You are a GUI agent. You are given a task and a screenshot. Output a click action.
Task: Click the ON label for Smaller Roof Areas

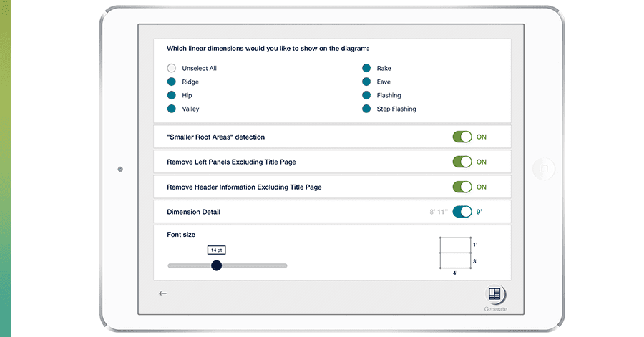click(x=482, y=137)
